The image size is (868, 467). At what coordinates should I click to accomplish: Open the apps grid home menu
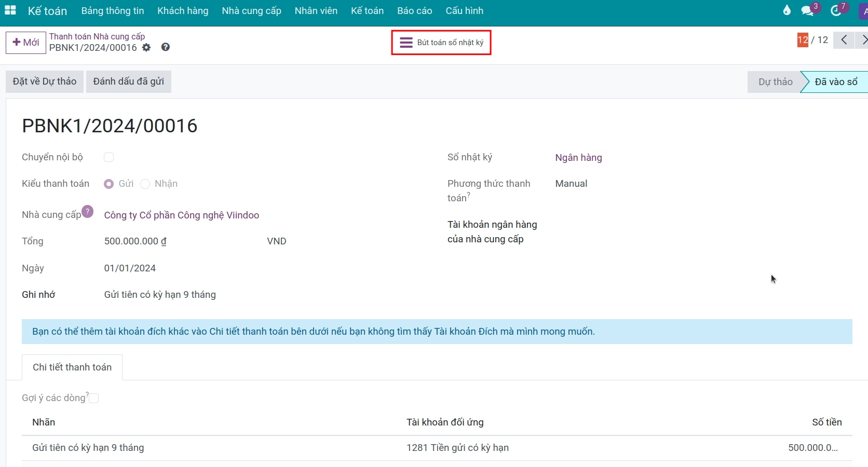tap(10, 10)
